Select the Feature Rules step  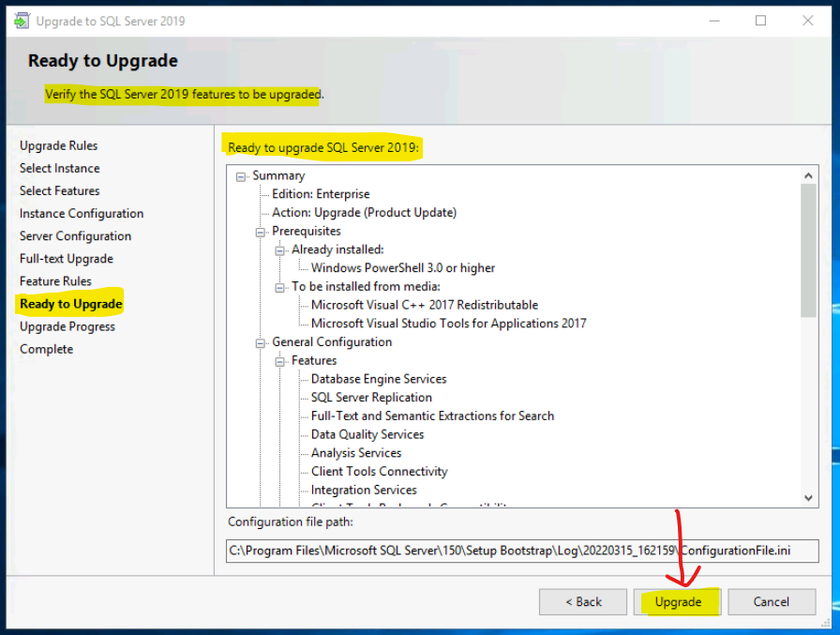[55, 281]
